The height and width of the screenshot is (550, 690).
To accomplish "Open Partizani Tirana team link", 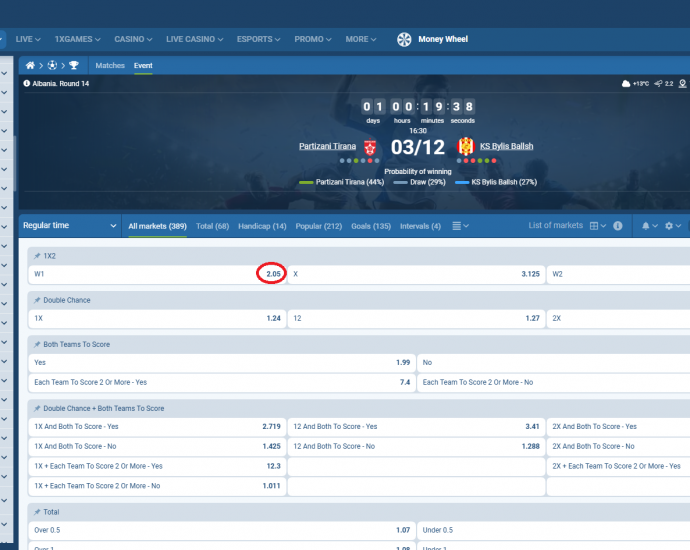I will click(x=327, y=146).
